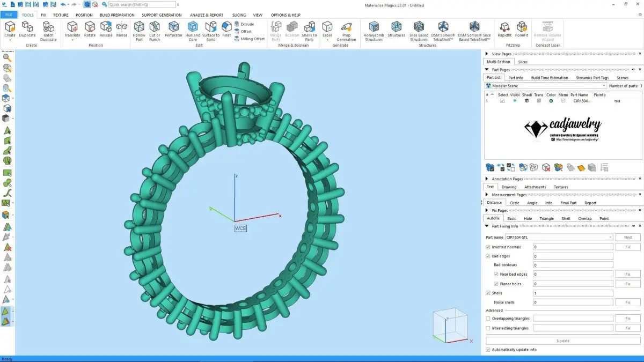Click the Update button
Image resolution: width=644 pixels, height=362 pixels.
563,341
